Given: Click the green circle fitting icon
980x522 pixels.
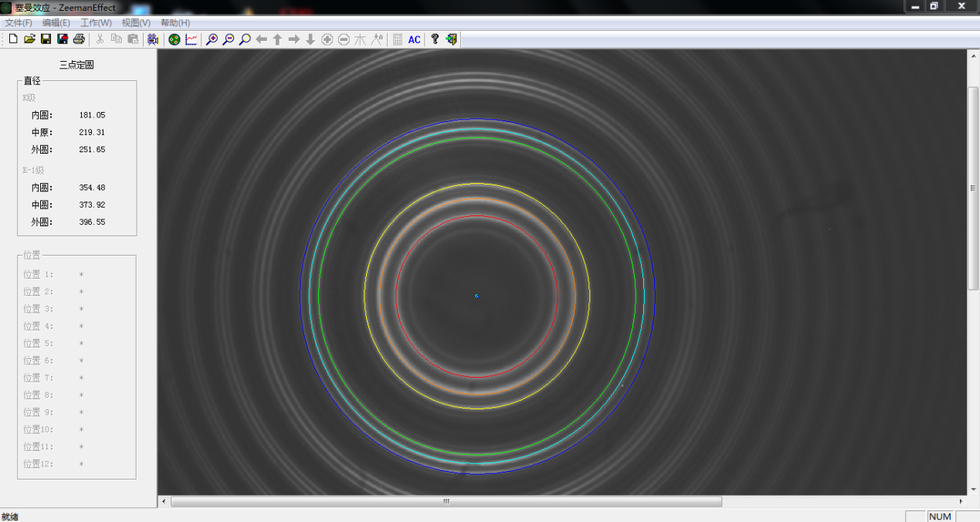Looking at the screenshot, I should (175, 39).
